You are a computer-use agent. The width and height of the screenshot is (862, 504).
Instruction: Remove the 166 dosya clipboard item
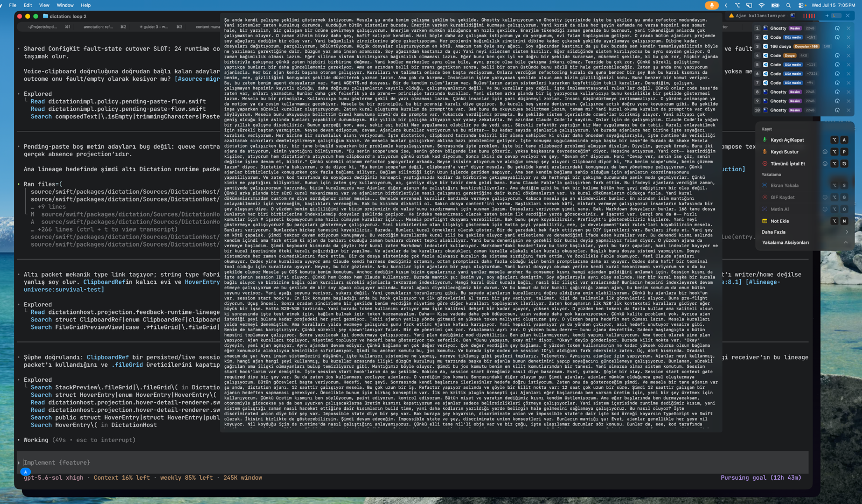click(x=849, y=46)
